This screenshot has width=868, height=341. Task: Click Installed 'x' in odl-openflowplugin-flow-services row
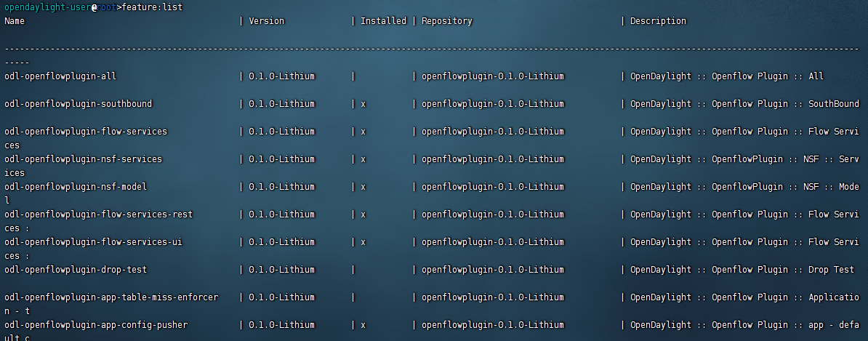363,132
